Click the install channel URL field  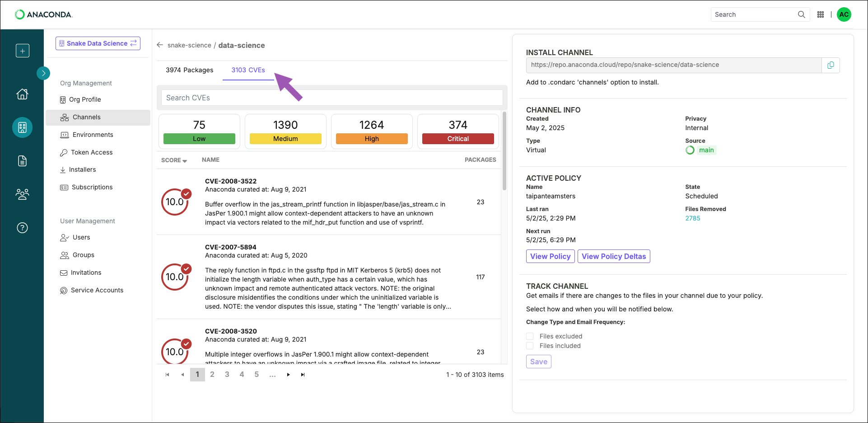coord(673,65)
